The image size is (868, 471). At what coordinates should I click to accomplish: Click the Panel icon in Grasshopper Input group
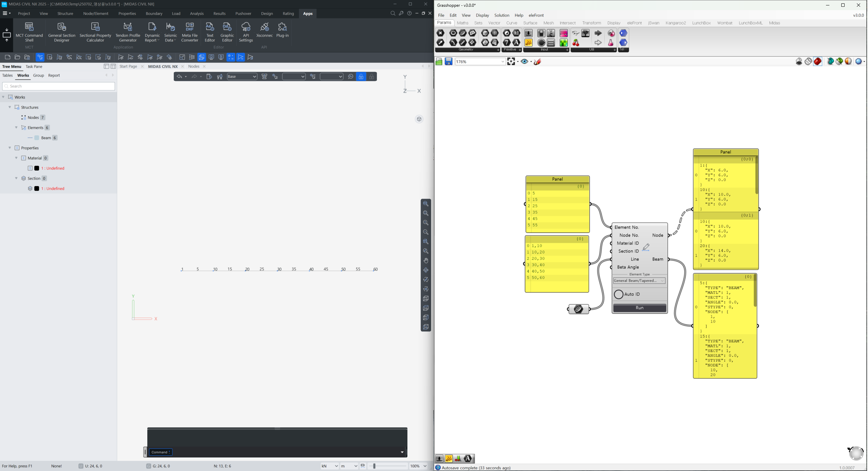pyautogui.click(x=528, y=43)
